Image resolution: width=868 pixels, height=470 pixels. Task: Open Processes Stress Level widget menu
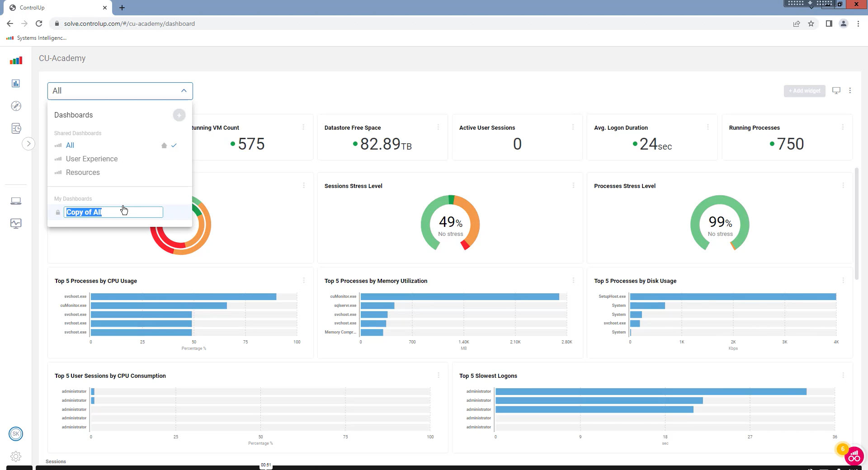[843, 186]
